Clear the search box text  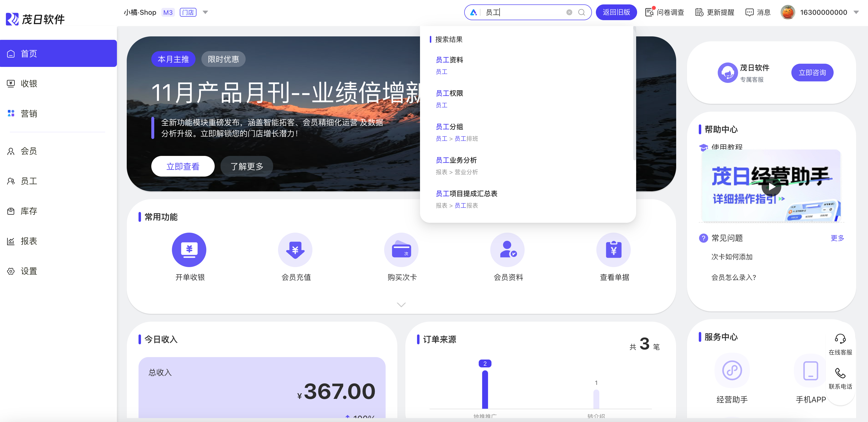[x=569, y=13]
